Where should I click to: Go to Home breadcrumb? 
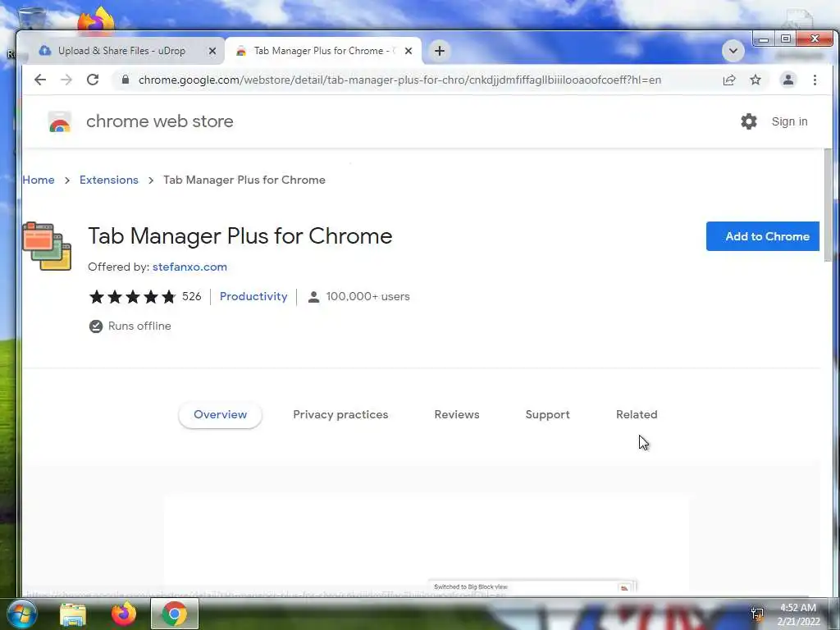click(x=39, y=180)
